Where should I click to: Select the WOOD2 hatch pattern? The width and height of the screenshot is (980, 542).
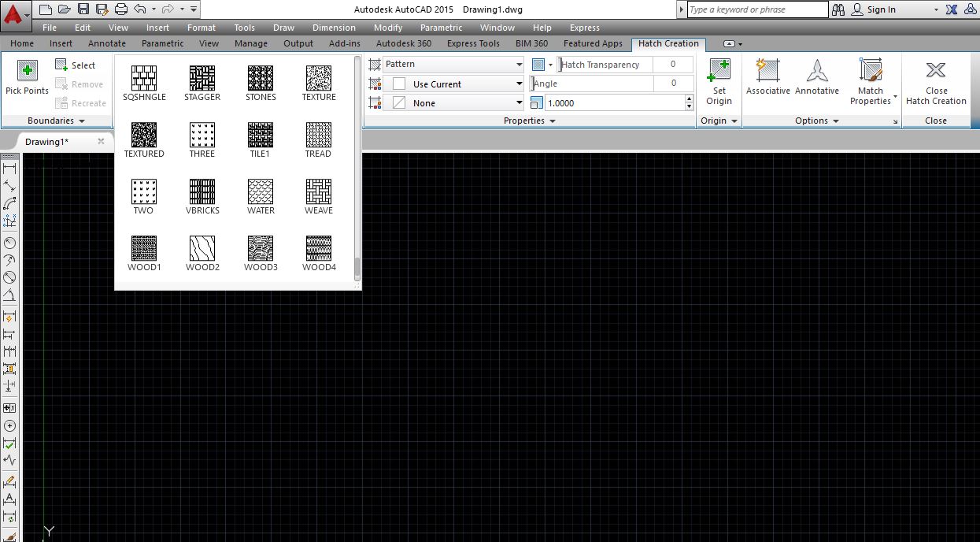tap(202, 253)
